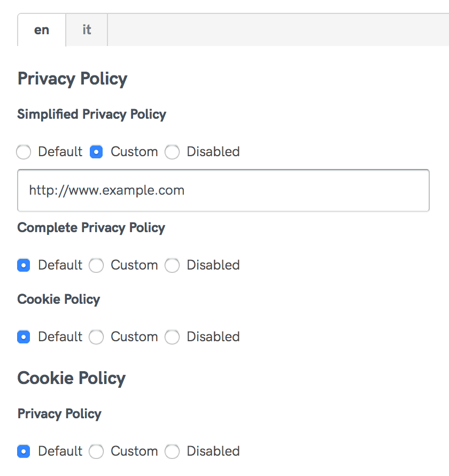Select Default for Complete Privacy Policy

[x=24, y=265]
